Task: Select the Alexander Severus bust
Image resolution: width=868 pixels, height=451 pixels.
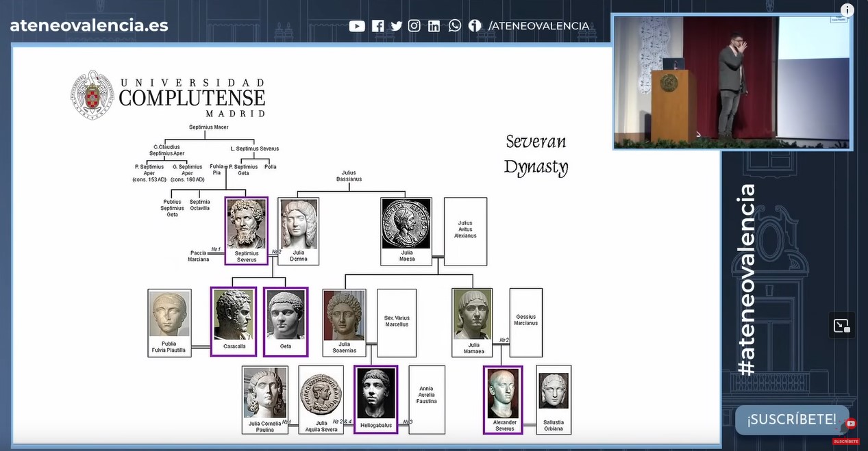Action: [x=503, y=394]
